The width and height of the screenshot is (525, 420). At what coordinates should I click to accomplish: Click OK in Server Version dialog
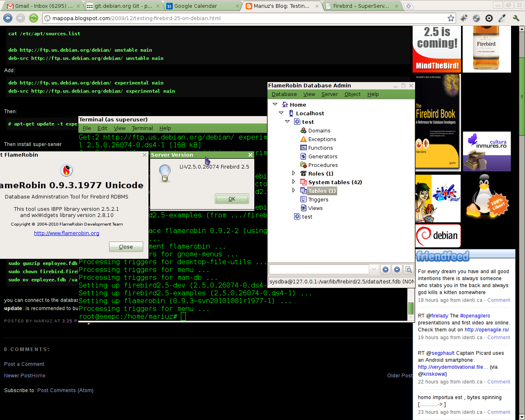232,199
